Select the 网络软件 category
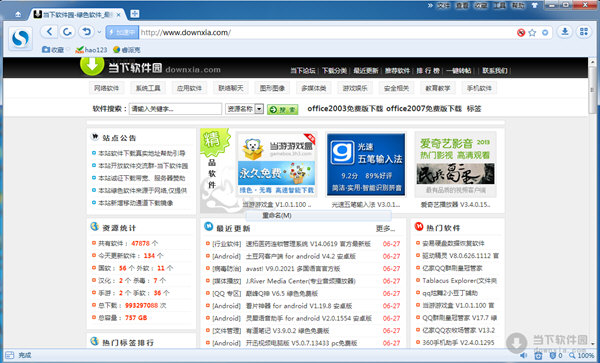The height and width of the screenshot is (363, 600). (x=106, y=88)
